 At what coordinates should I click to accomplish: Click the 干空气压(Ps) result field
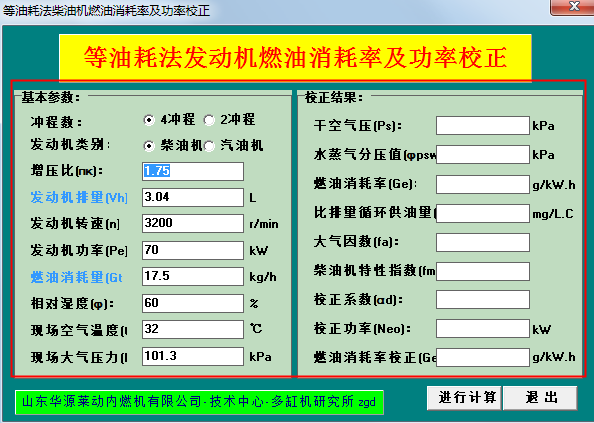pyautogui.click(x=483, y=126)
